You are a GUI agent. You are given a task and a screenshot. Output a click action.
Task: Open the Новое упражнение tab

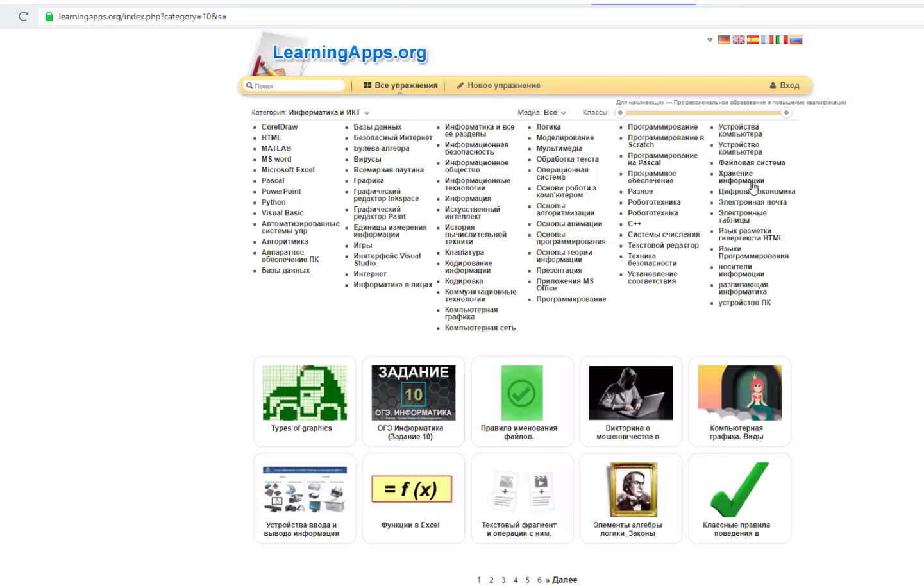498,85
